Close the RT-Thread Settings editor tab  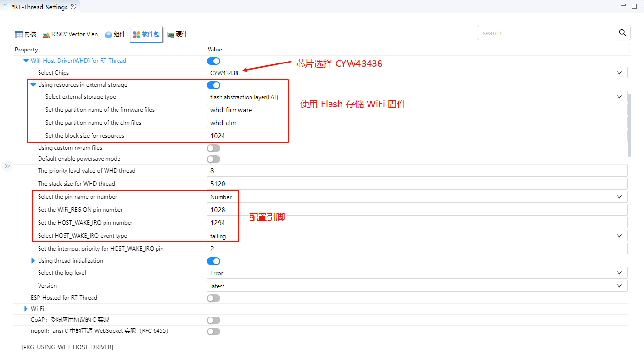tap(74, 7)
